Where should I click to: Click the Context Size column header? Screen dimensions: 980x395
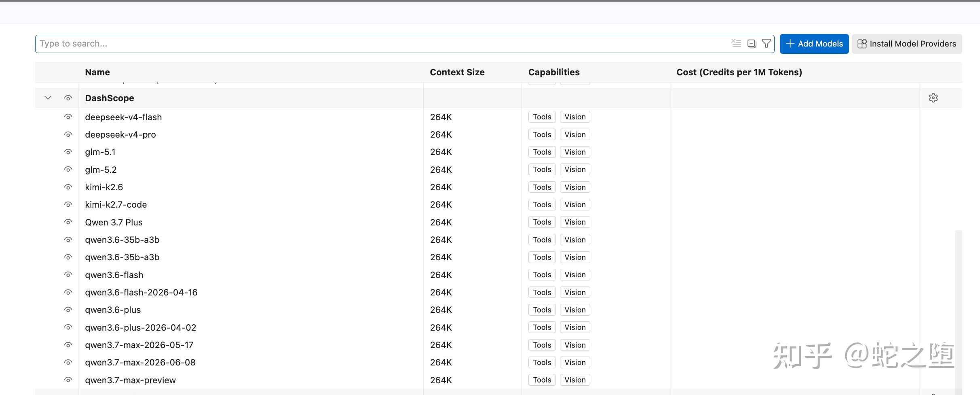pos(457,72)
